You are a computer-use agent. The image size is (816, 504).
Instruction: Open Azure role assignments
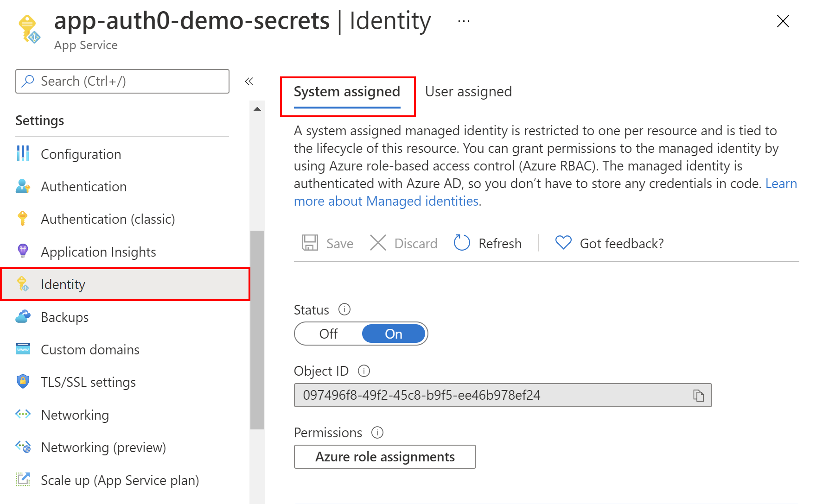[x=385, y=457]
